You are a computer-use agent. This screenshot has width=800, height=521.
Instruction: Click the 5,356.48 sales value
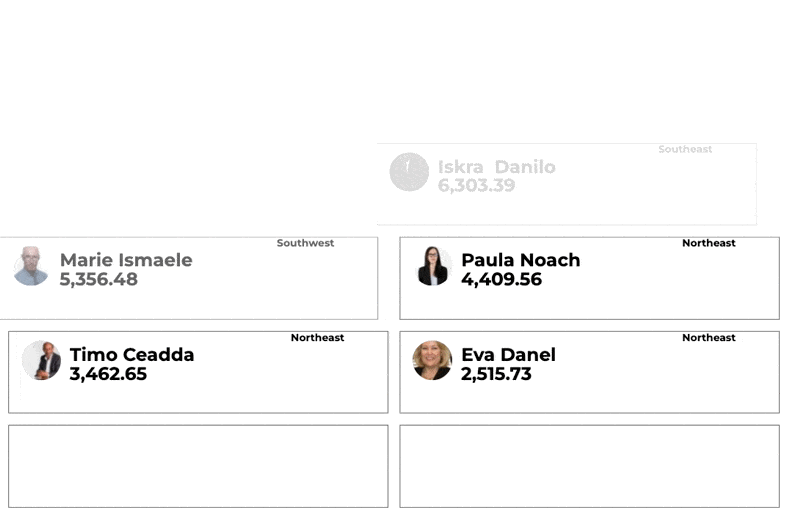click(98, 279)
